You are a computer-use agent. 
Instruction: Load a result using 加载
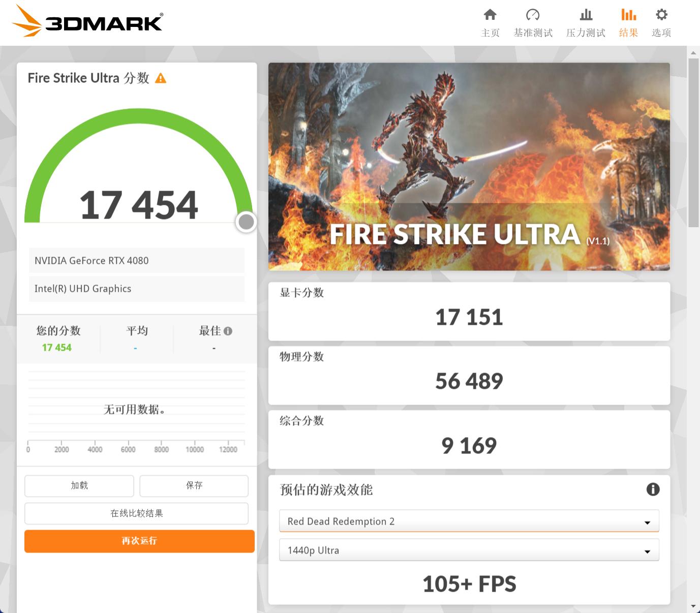[79, 485]
